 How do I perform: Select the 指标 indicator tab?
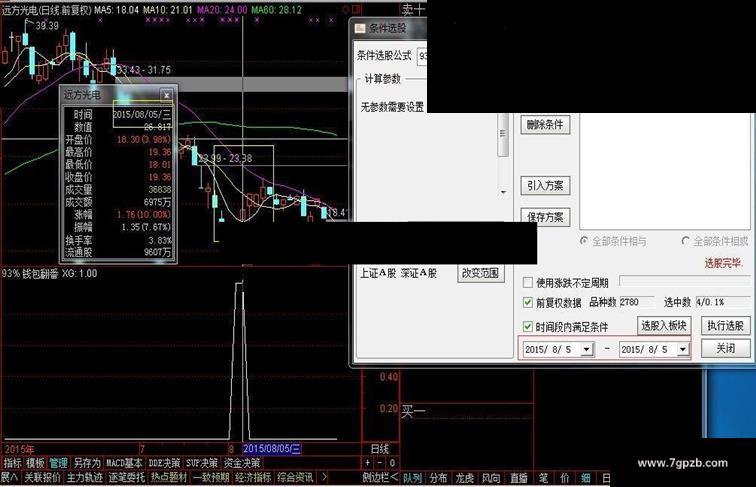tap(13, 463)
